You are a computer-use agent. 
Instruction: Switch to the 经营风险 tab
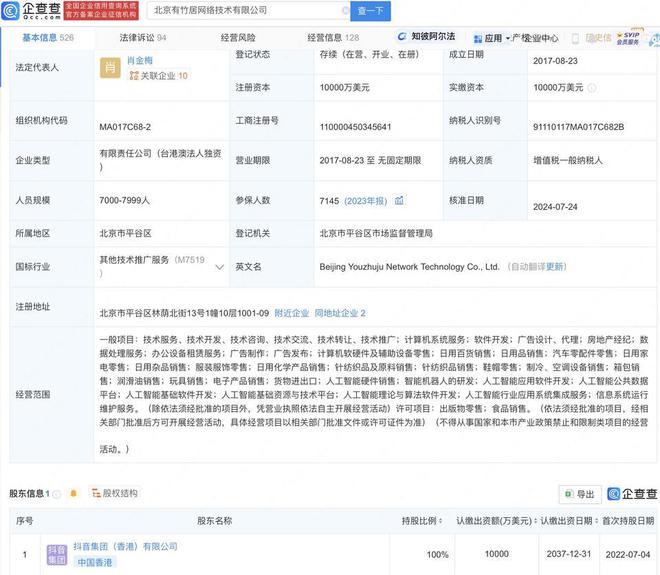coord(238,38)
